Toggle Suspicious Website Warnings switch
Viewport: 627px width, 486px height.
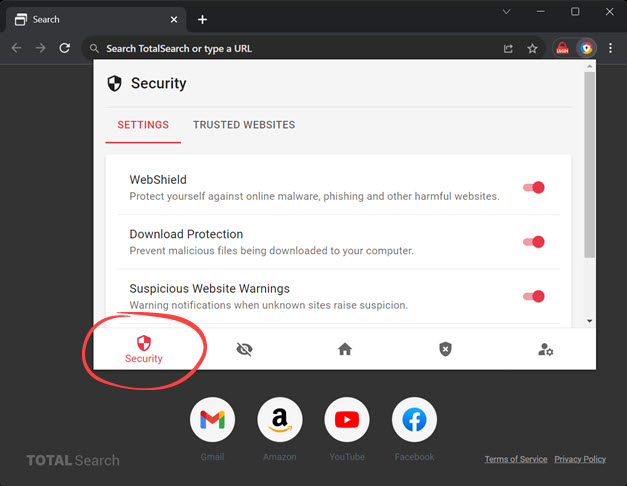click(534, 296)
